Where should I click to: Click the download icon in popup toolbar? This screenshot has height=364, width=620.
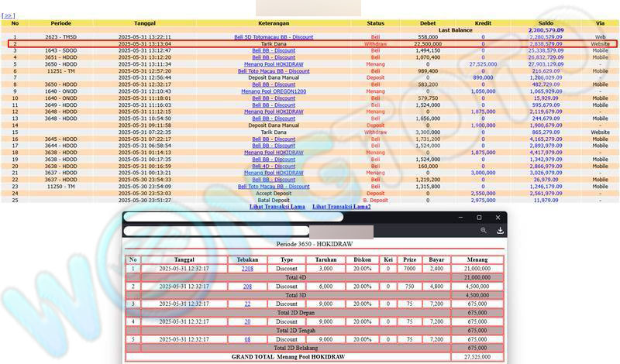[500, 231]
